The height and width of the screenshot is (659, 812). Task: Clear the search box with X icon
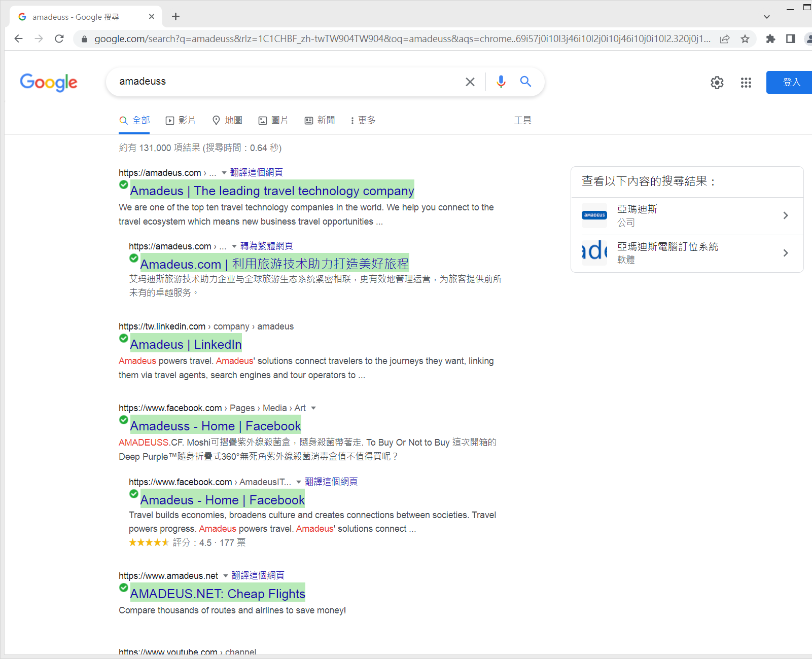pos(470,82)
